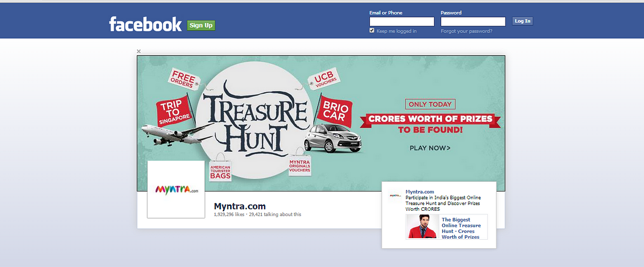
Task: Click the Log In button
Action: pos(522,21)
